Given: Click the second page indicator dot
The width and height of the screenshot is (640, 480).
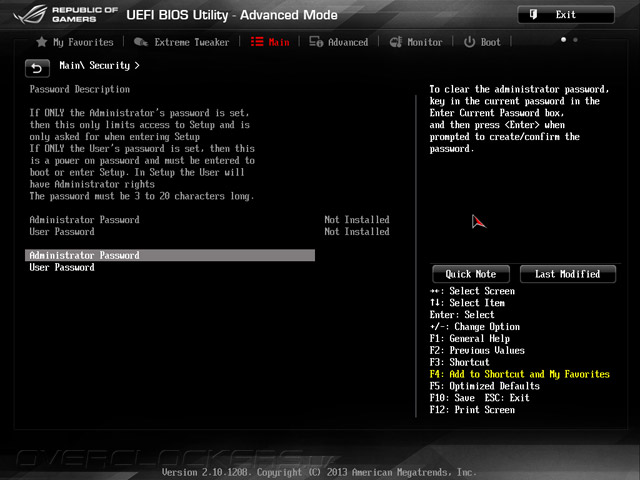Looking at the screenshot, I should (x=576, y=40).
